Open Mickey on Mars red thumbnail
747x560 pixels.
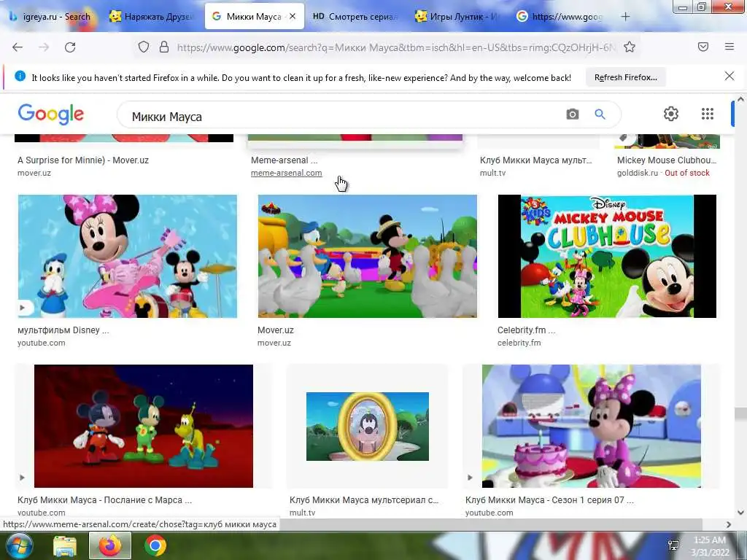[x=144, y=426]
